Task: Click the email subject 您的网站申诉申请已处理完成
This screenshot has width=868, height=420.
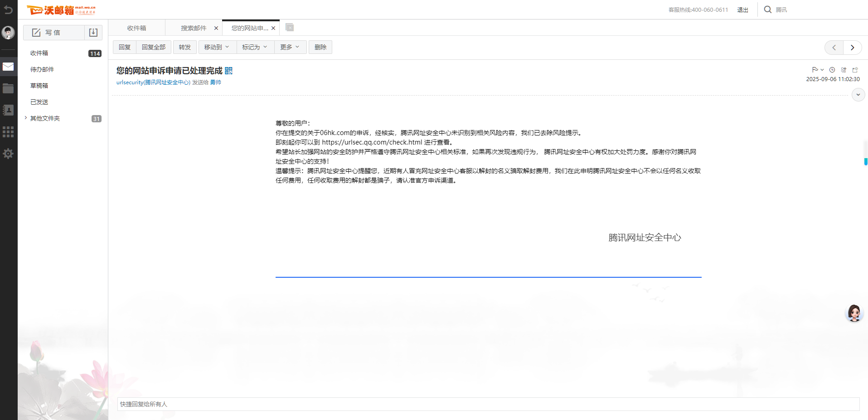Action: click(170, 71)
